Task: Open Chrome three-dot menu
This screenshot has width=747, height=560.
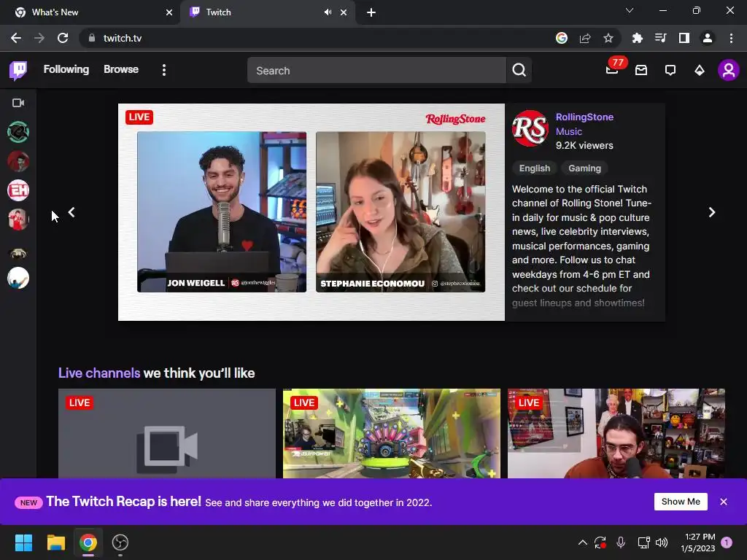Action: point(731,38)
